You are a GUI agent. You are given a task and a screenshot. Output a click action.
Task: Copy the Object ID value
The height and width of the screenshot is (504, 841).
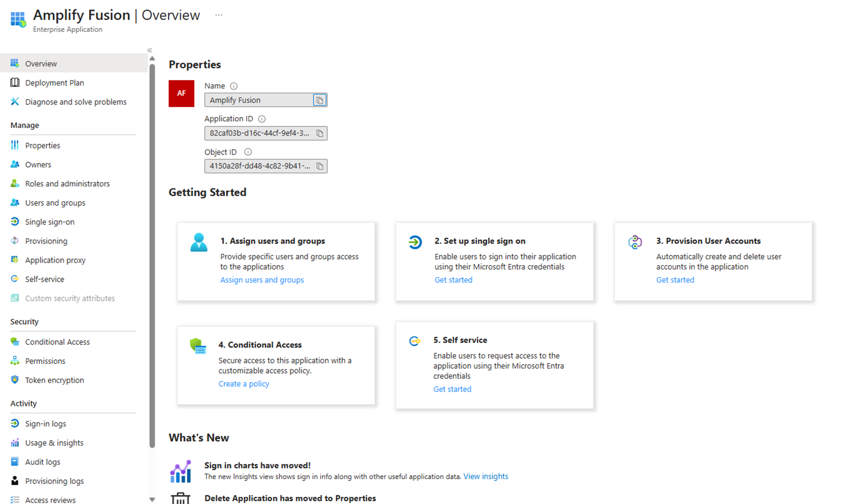320,166
